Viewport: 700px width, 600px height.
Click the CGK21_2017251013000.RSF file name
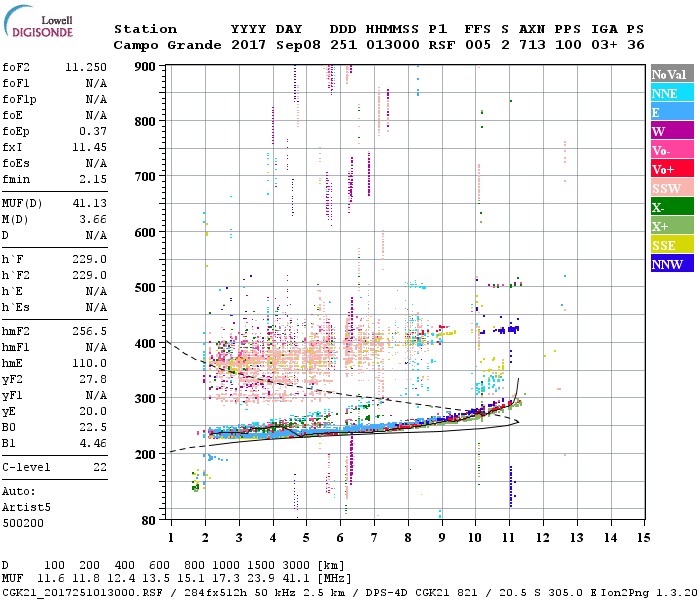(82, 592)
